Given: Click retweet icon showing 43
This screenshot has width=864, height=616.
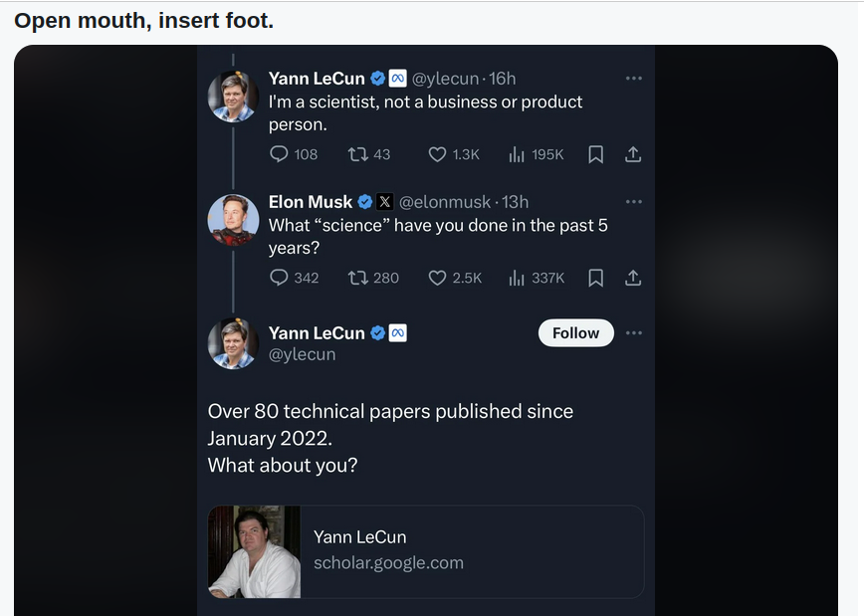Looking at the screenshot, I should click(357, 154).
